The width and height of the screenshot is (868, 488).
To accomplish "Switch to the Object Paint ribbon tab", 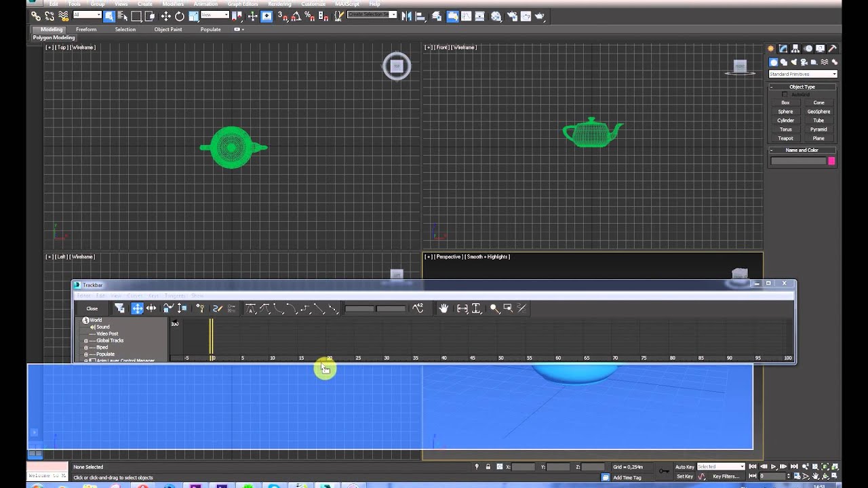I will 168,29.
